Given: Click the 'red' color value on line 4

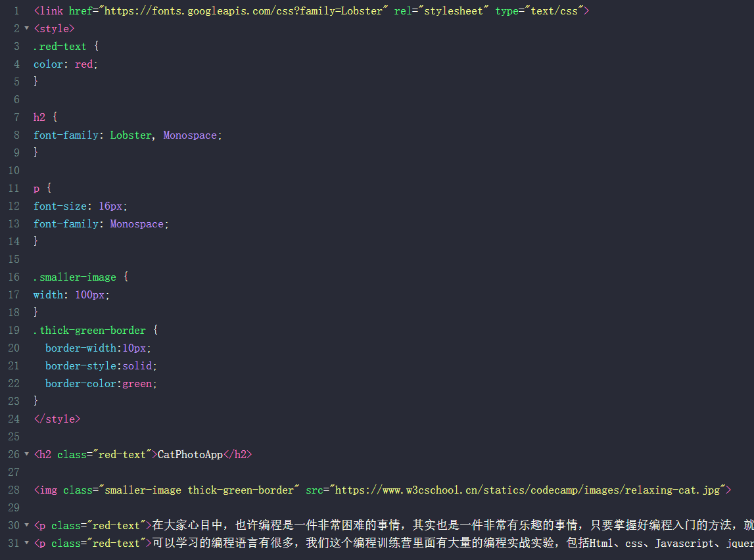Looking at the screenshot, I should pyautogui.click(x=83, y=64).
